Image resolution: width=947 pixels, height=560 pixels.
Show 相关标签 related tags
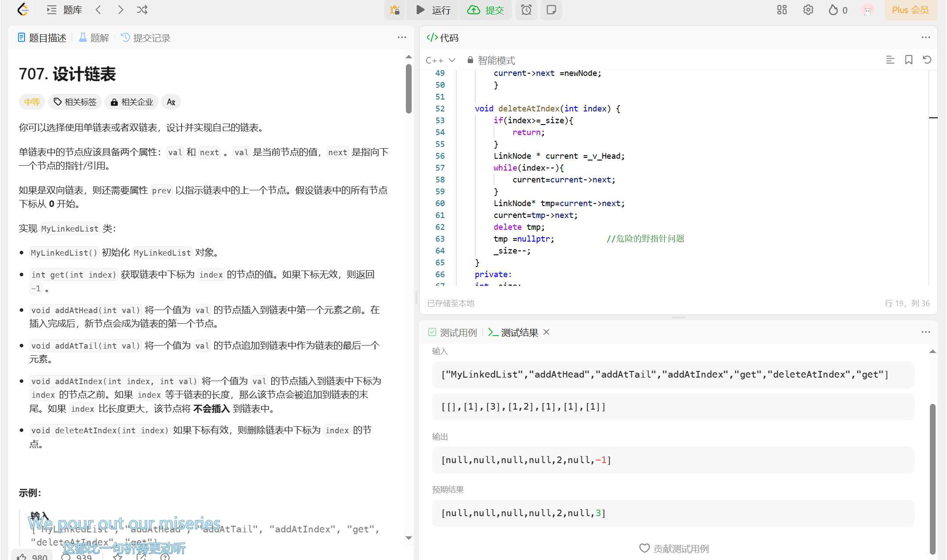click(75, 102)
